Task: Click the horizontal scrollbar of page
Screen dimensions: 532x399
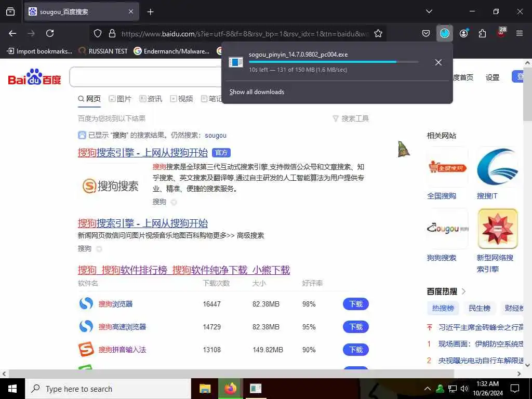Action: 231,374
